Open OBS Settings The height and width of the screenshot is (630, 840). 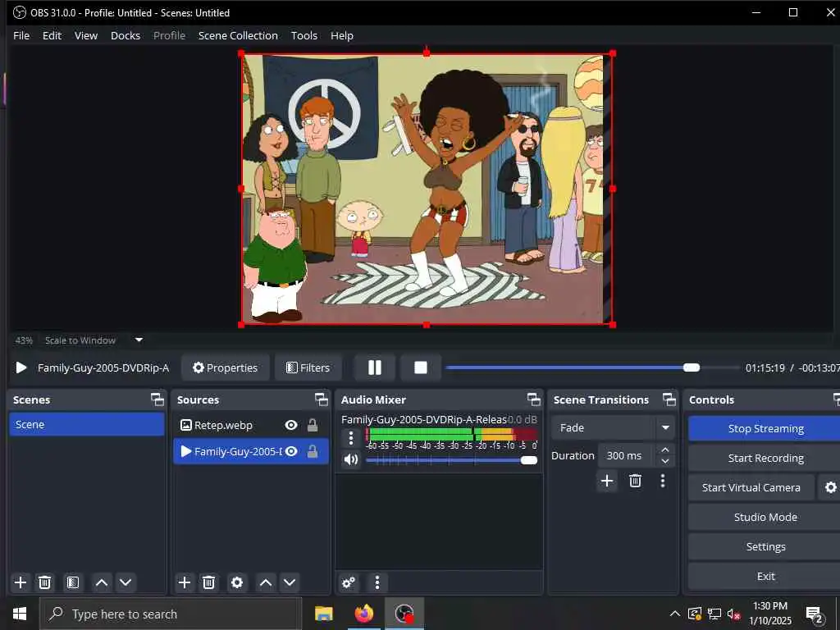(765, 546)
